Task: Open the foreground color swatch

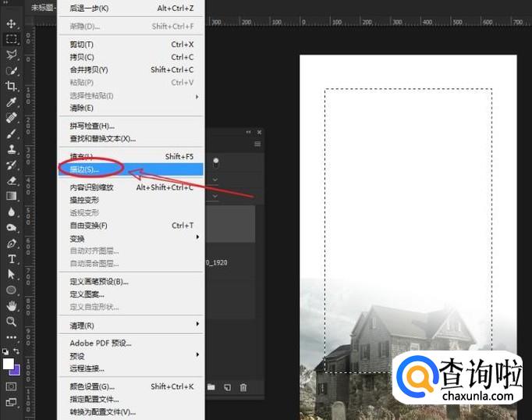Action: (8, 364)
